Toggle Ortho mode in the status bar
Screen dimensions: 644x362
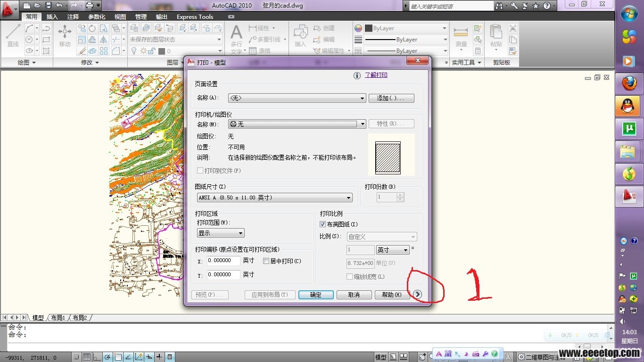pos(97,357)
